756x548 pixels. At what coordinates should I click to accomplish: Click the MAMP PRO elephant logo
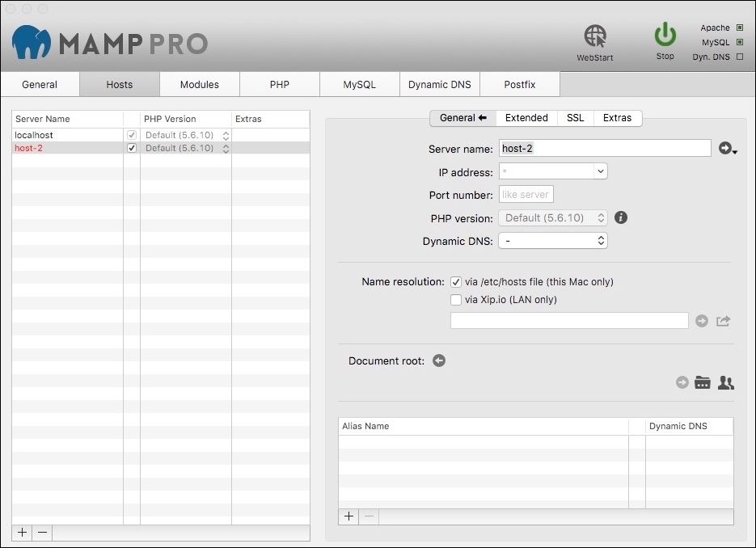coord(32,42)
